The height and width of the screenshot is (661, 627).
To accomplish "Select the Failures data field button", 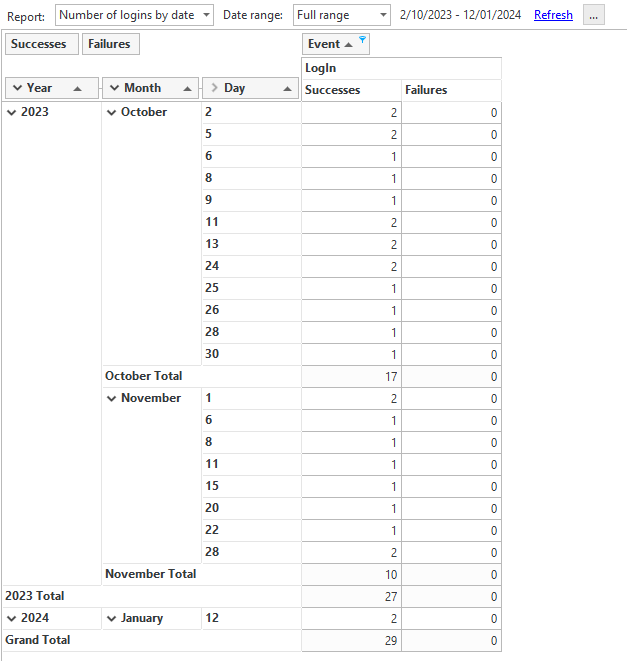I will pyautogui.click(x=109, y=44).
